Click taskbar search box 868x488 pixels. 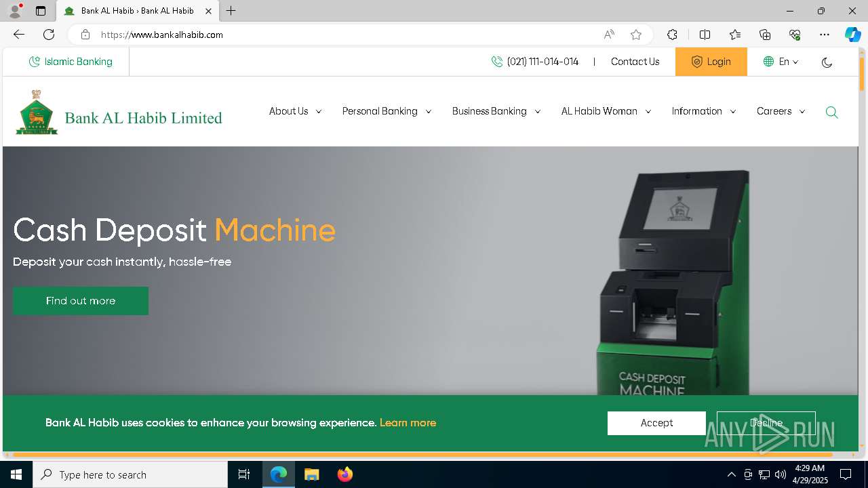(130, 474)
